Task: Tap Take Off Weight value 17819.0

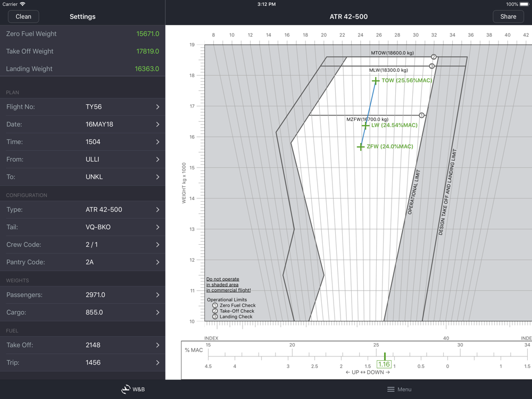Action: pyautogui.click(x=147, y=51)
